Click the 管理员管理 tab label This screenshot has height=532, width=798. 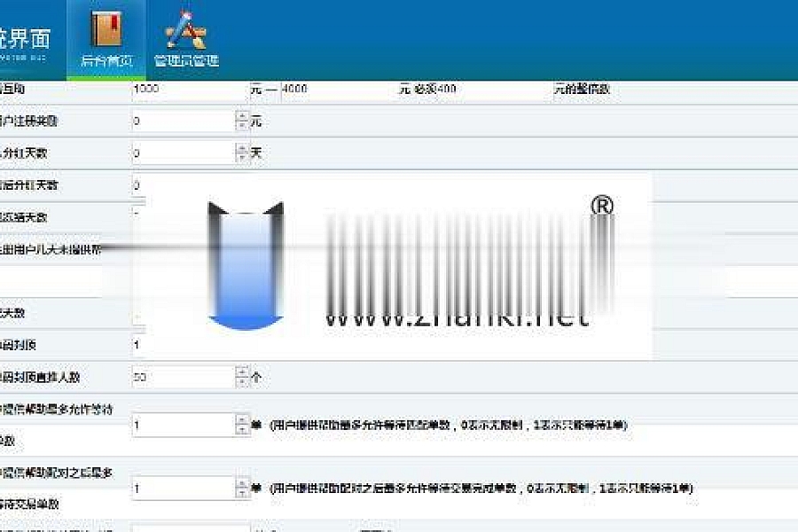click(x=186, y=60)
